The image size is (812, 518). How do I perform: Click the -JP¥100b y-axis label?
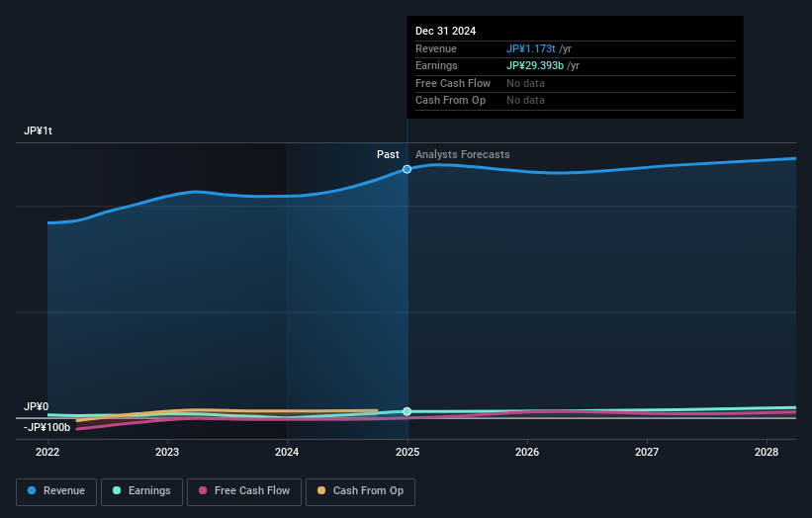[46, 427]
